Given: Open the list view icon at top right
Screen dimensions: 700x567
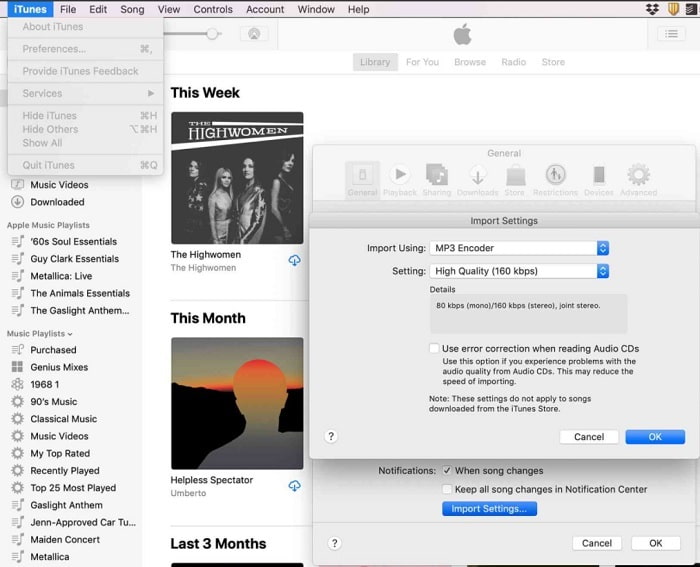Looking at the screenshot, I should (670, 34).
